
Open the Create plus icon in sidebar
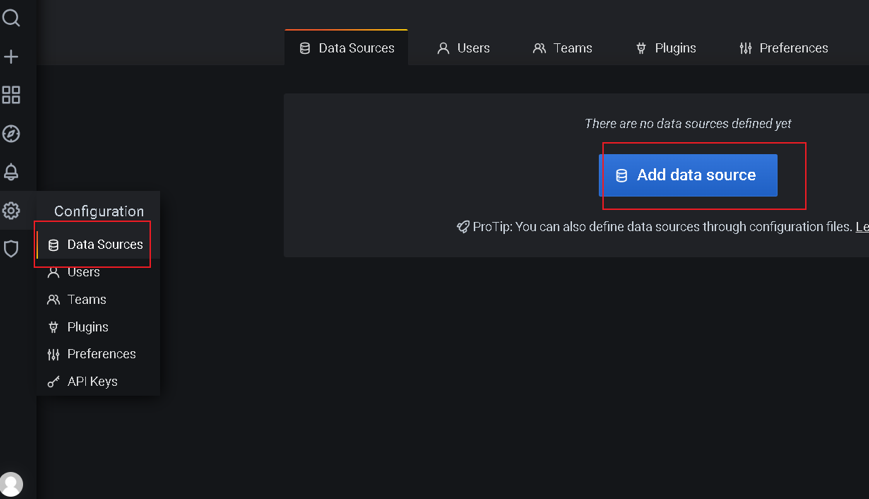[11, 57]
